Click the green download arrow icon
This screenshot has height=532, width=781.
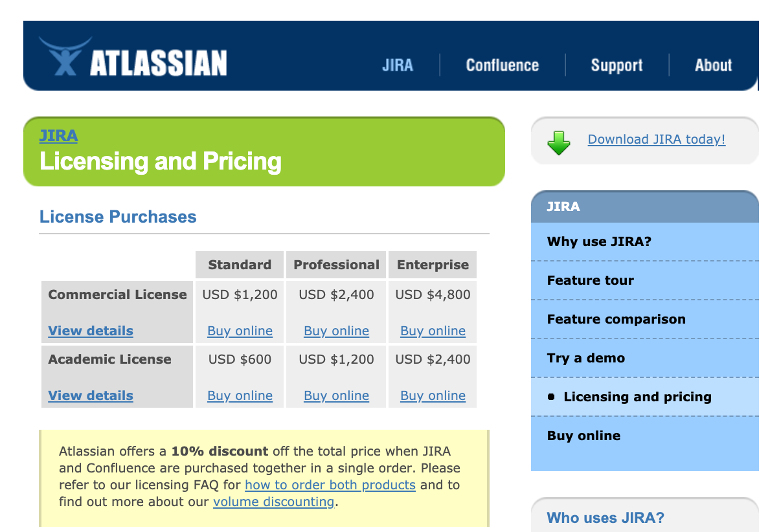[558, 142]
